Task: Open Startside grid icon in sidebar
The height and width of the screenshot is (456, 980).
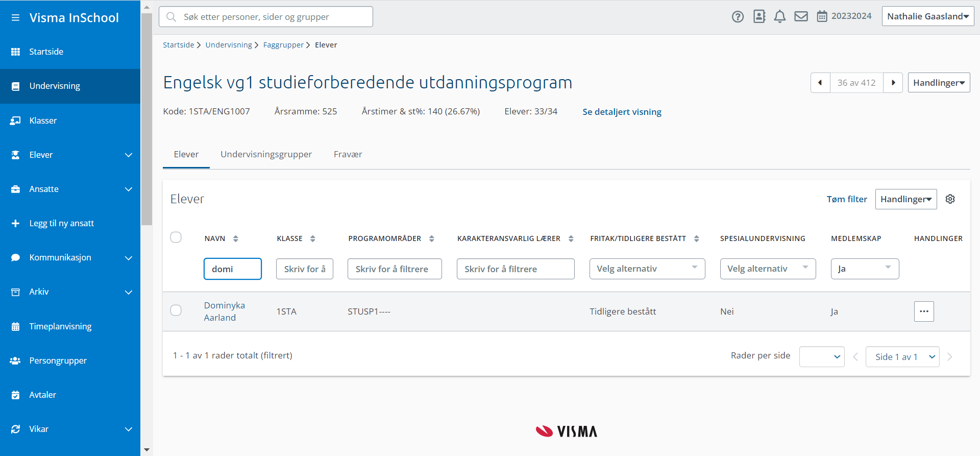Action: 15,52
